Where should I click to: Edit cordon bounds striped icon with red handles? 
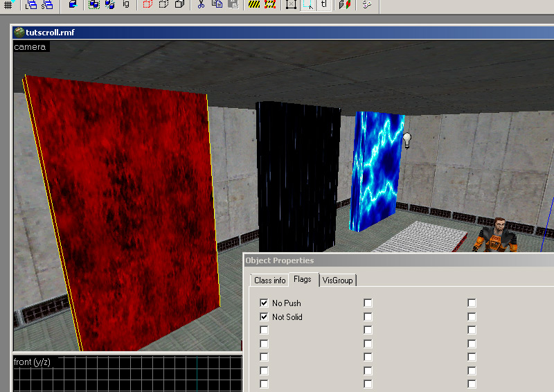tap(270, 4)
